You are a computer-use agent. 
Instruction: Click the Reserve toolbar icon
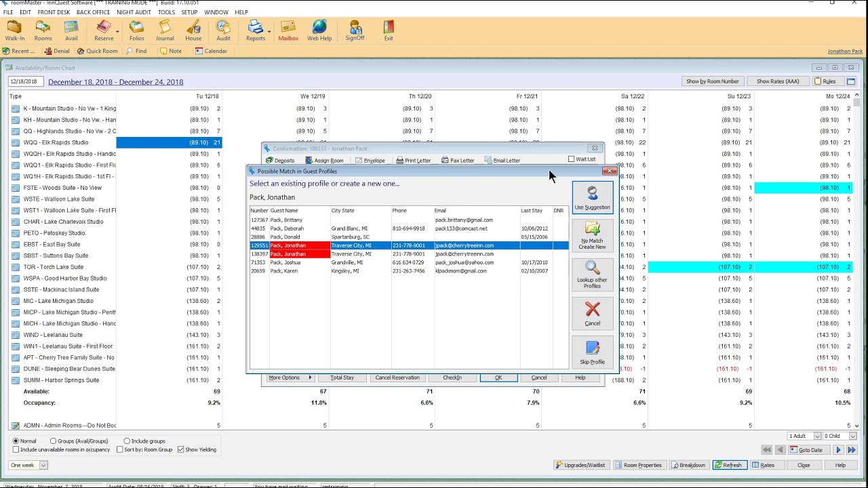click(104, 30)
